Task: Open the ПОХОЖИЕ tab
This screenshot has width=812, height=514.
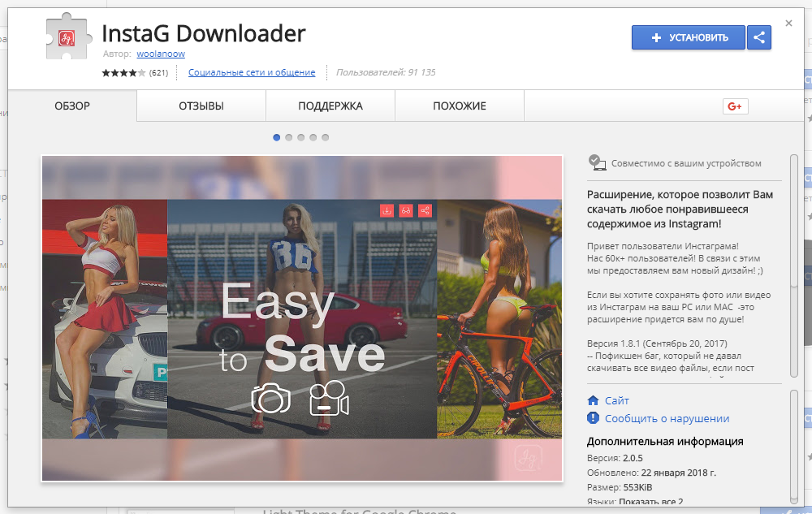Action: click(x=460, y=106)
